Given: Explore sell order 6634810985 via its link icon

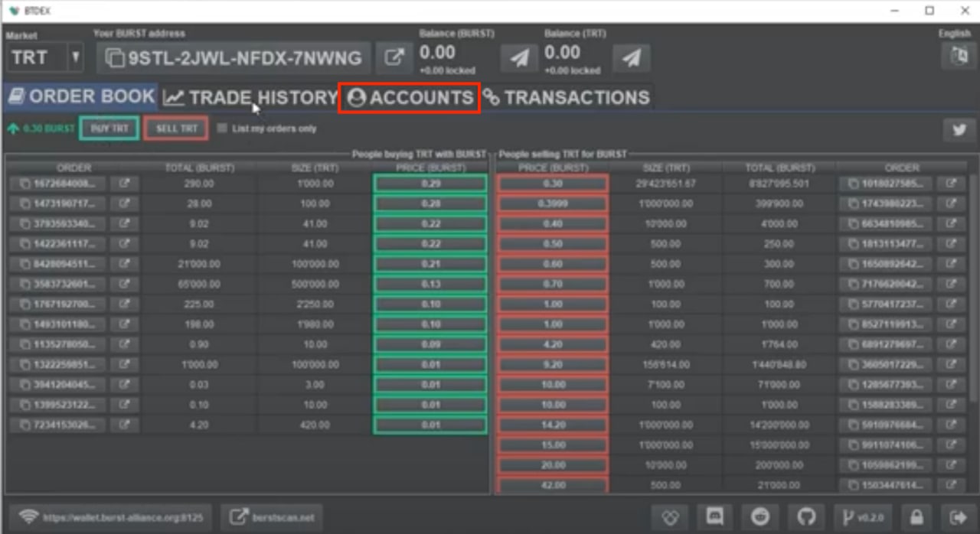Looking at the screenshot, I should coord(952,224).
